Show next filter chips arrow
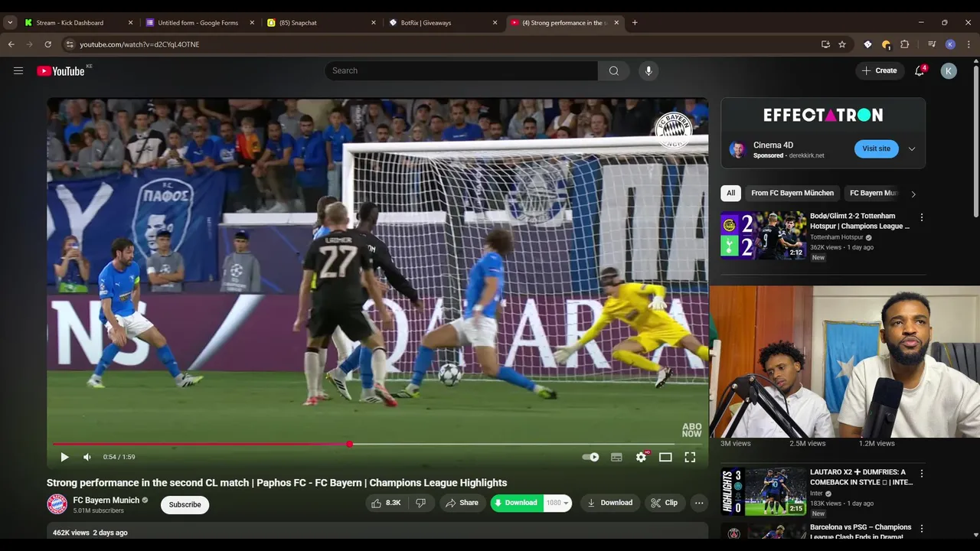 point(913,194)
